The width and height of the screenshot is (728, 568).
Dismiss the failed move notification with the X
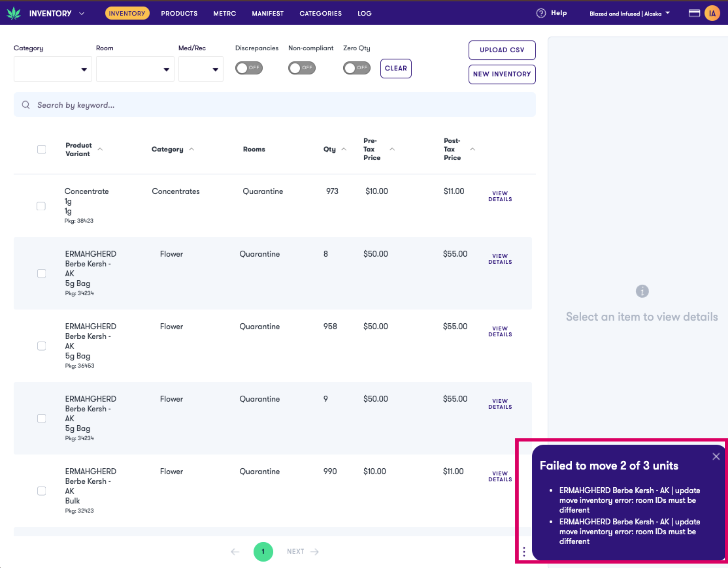click(x=716, y=456)
